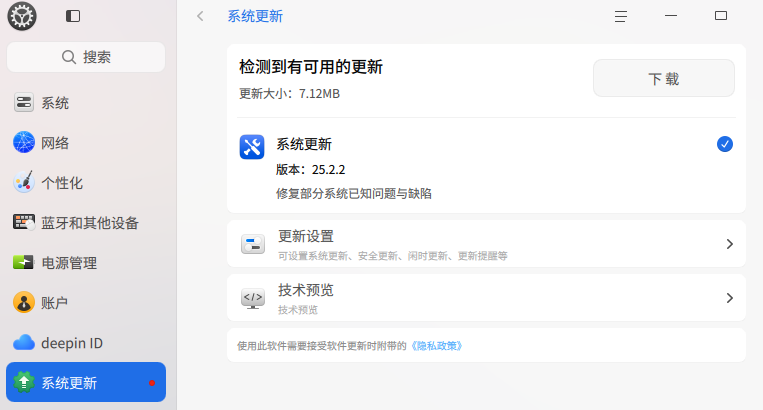The image size is (763, 410).
Task: Open 电源管理 battery icon
Action: 23,263
